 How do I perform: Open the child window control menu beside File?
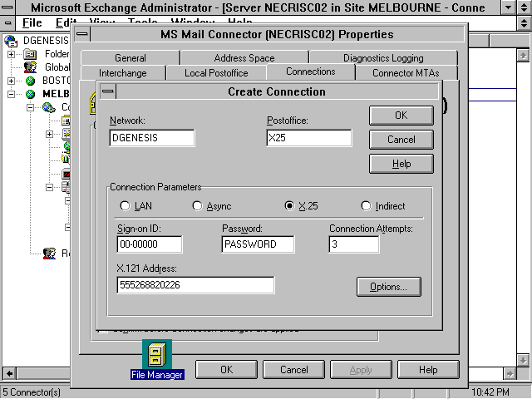tap(7, 22)
